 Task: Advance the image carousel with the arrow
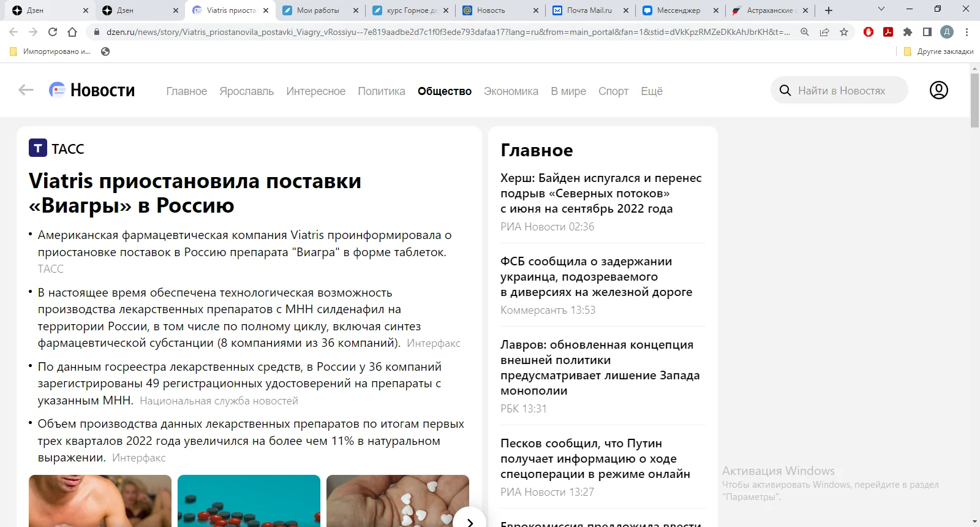tap(470, 522)
